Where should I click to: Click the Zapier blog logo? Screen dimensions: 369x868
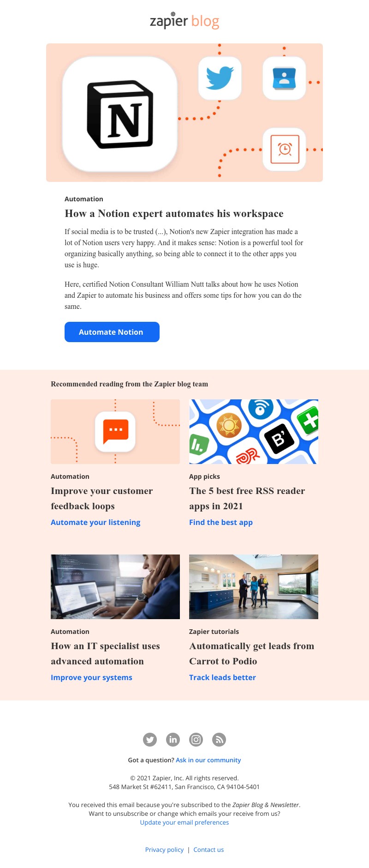(x=184, y=21)
